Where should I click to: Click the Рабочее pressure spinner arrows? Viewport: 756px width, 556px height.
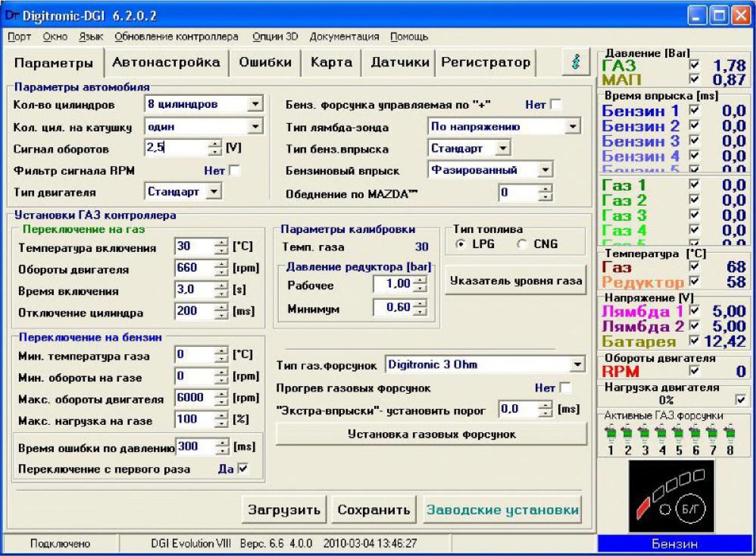click(x=420, y=284)
